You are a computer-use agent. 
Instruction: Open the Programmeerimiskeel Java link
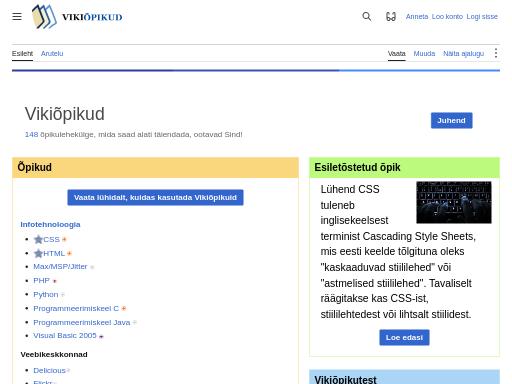click(82, 322)
